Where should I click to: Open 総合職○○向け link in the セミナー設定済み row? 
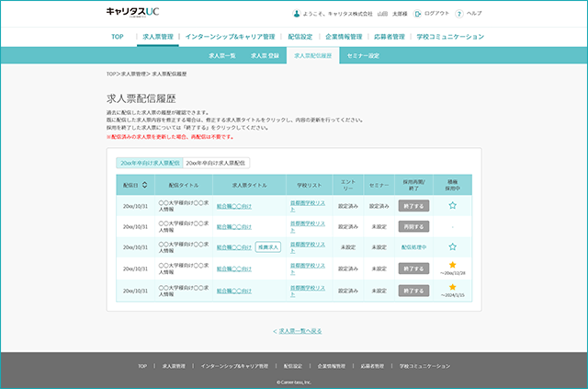(x=234, y=206)
